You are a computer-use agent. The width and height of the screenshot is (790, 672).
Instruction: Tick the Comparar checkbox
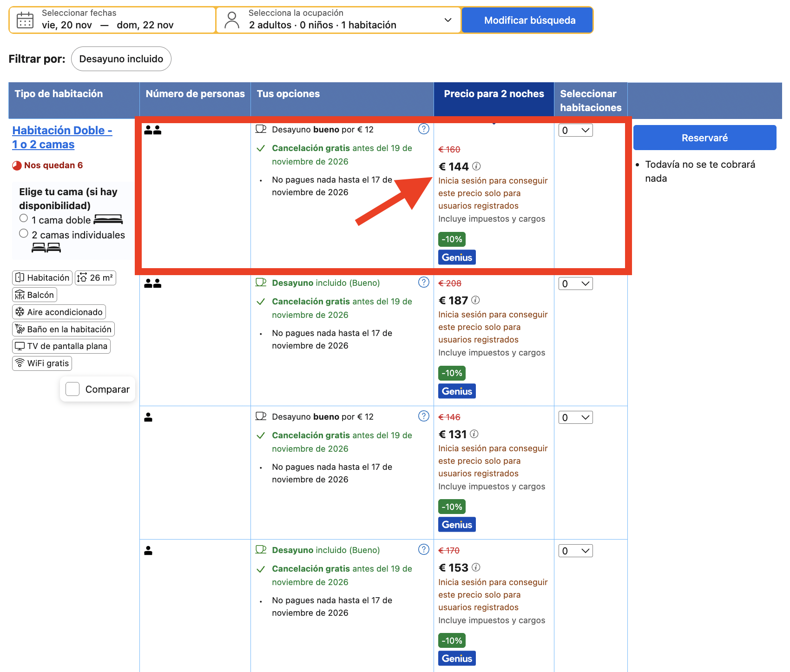click(72, 389)
